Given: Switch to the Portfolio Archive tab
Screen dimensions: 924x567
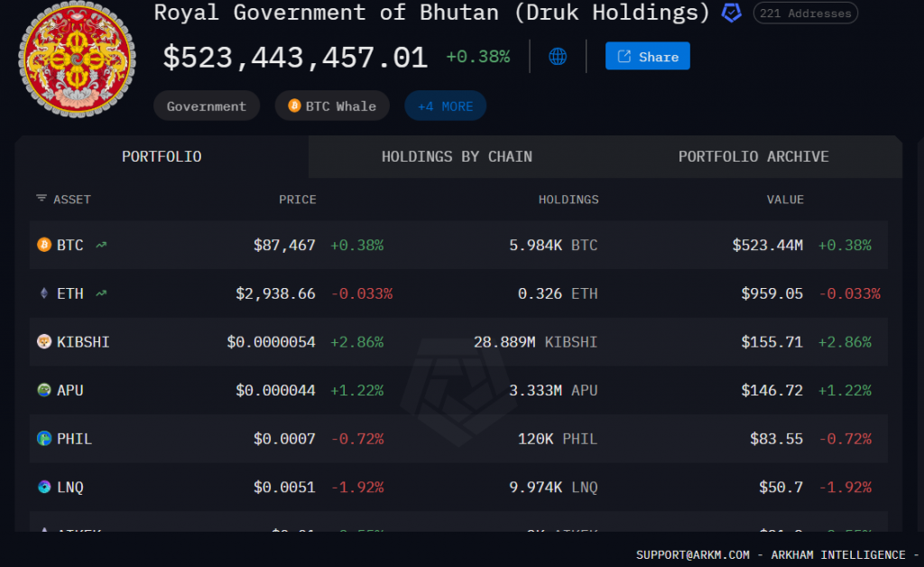Looking at the screenshot, I should pyautogui.click(x=753, y=157).
